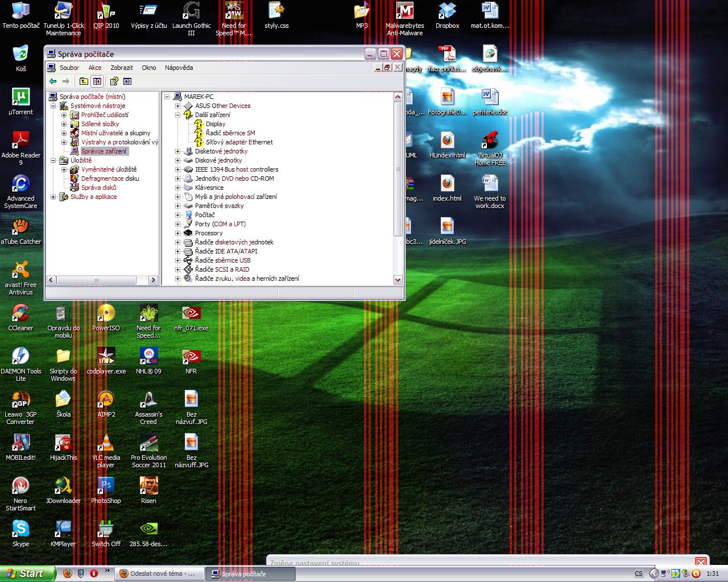Select the Advanced SystemCare desktop icon
The height and width of the screenshot is (582, 728).
coord(20,192)
